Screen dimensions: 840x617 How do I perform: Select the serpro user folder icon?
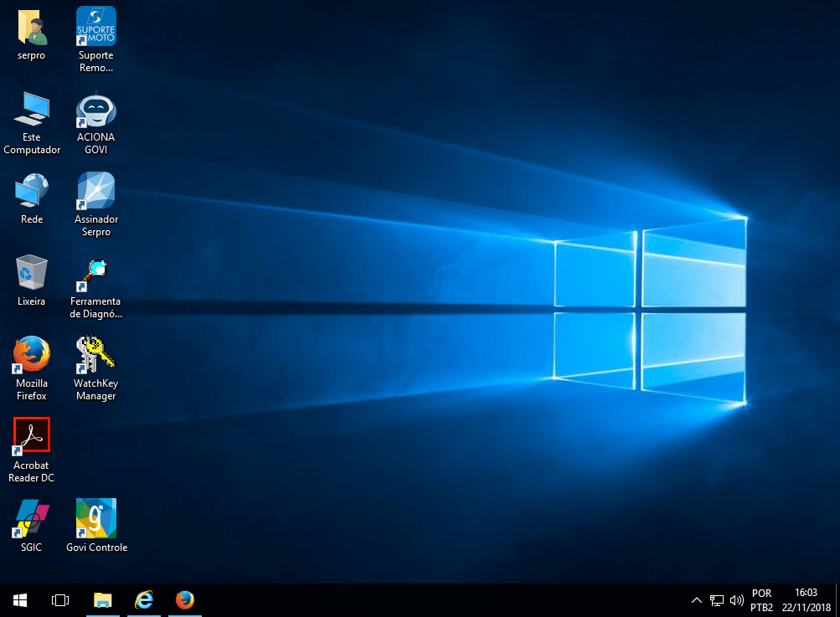coord(32,28)
